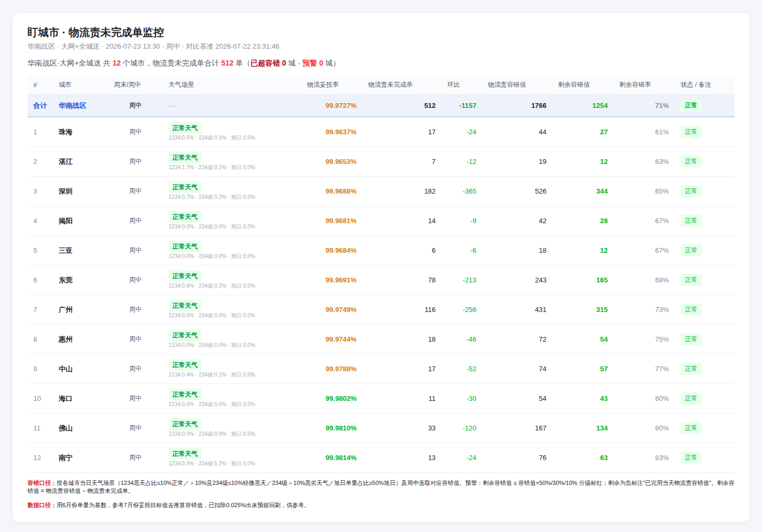Click the page title 盯城市 · 物流责未完成单监控
The width and height of the screenshot is (762, 532).
96,32
